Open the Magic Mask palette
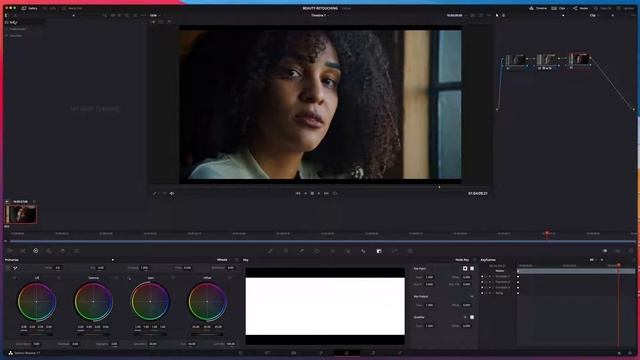The image size is (640, 360). (x=348, y=251)
